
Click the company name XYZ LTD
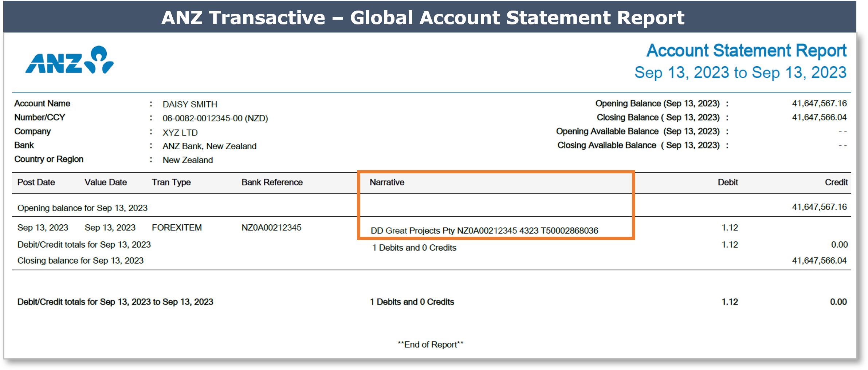180,133
